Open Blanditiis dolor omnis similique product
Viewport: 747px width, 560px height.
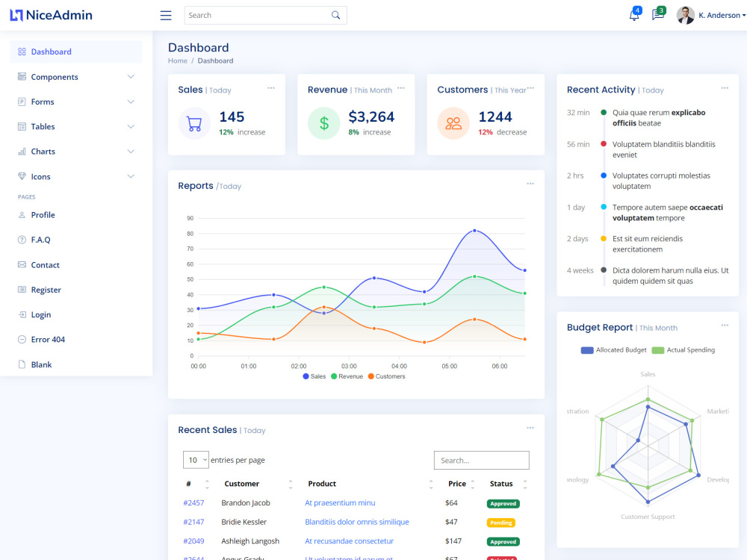(357, 522)
